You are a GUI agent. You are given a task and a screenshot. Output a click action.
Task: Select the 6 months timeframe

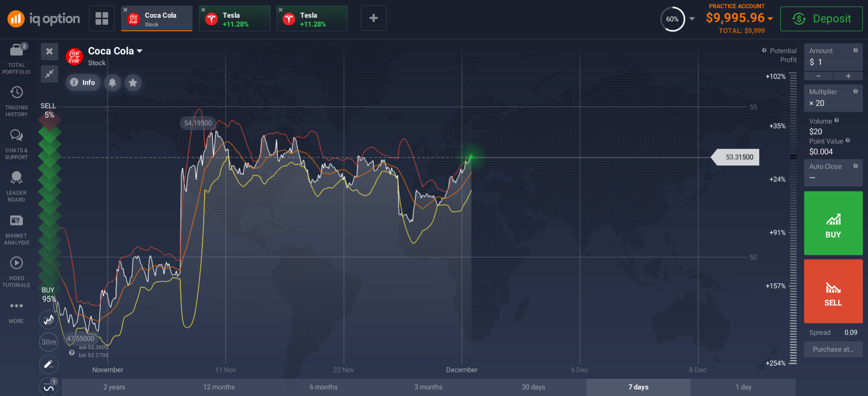[x=324, y=387]
